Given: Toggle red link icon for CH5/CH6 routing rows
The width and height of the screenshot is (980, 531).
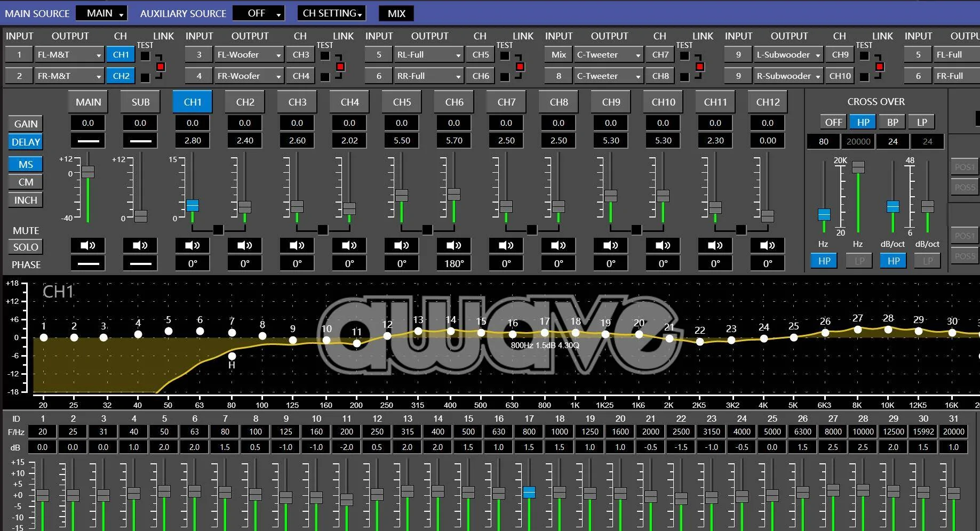Looking at the screenshot, I should point(520,67).
